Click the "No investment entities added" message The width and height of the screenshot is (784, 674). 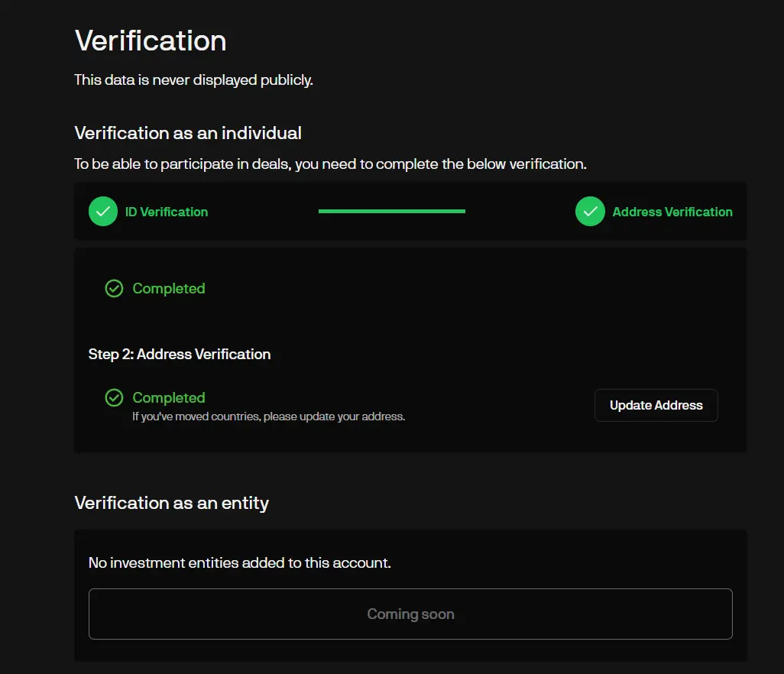[240, 563]
